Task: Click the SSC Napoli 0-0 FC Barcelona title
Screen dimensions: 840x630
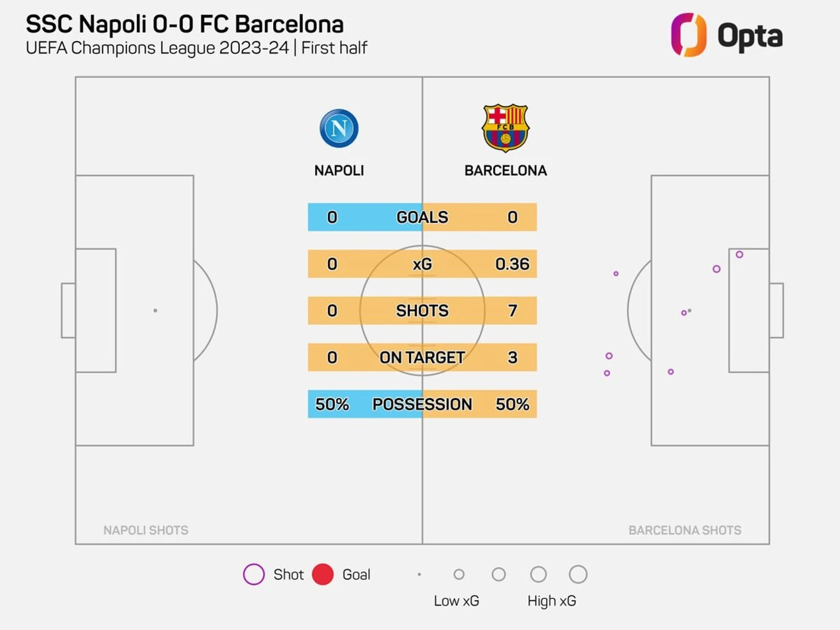Action: pyautogui.click(x=185, y=25)
